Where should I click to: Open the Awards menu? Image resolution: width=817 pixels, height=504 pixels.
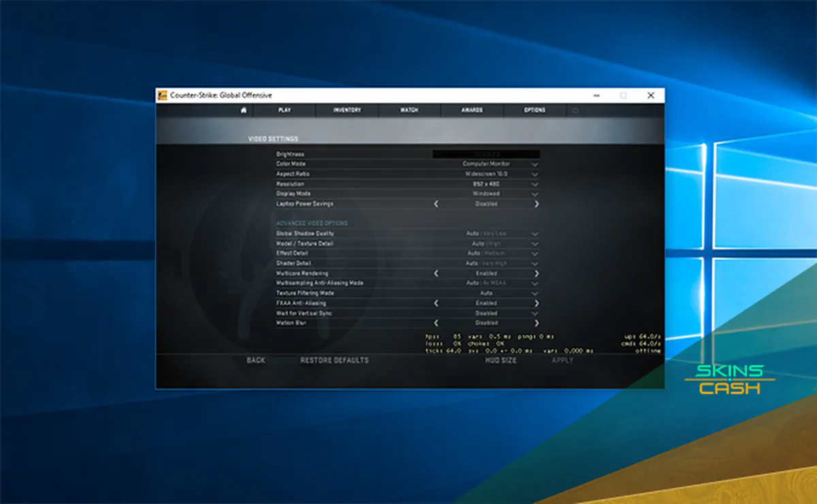pos(472,110)
